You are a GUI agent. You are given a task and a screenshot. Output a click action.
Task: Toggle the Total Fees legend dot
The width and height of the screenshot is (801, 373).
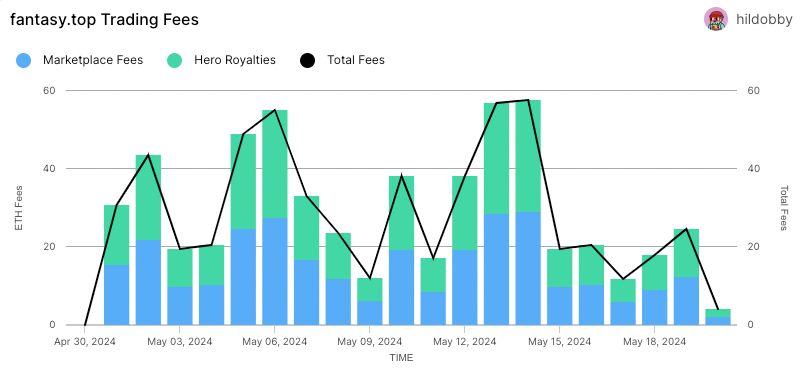(x=307, y=60)
